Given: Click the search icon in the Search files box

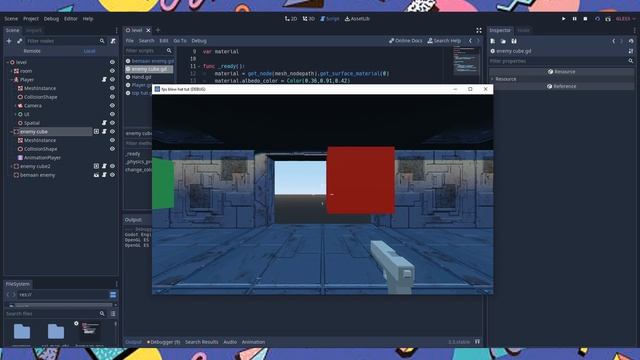Looking at the screenshot, I should (x=102, y=313).
